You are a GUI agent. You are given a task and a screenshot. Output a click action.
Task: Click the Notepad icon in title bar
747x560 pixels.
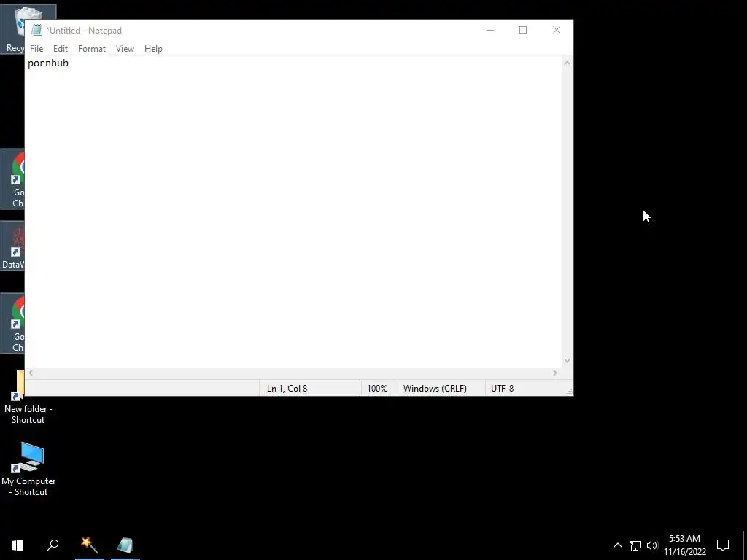coord(36,31)
